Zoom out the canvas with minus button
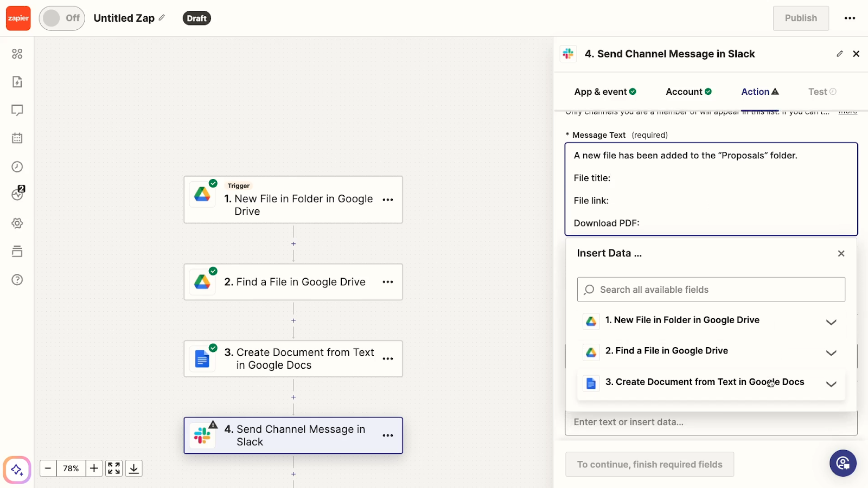The height and width of the screenshot is (488, 868). click(x=48, y=468)
